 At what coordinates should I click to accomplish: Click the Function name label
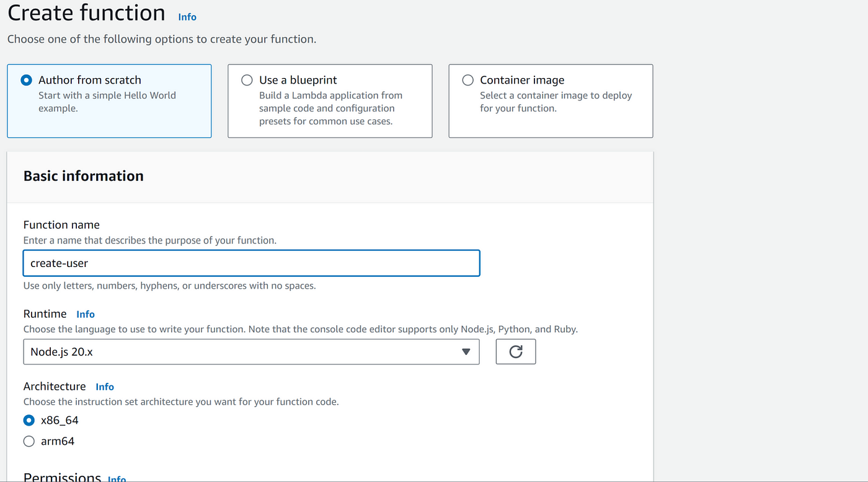click(61, 225)
